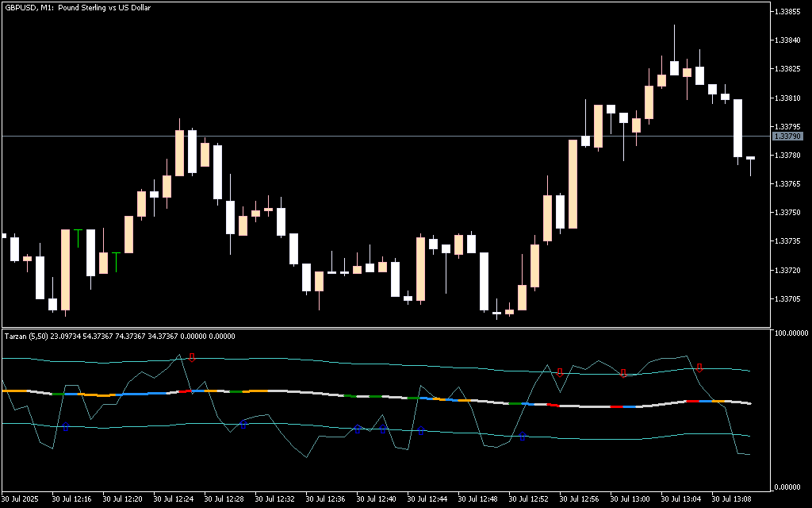The height and width of the screenshot is (508, 812).
Task: Select the red marker nearest the 12:56 time label
Action: pos(560,371)
